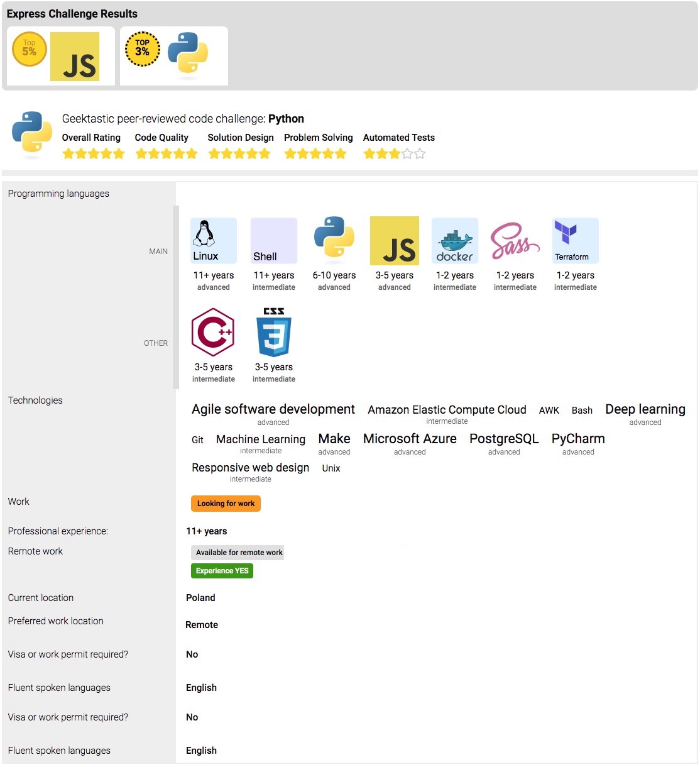This screenshot has height=767, width=700.
Task: Select the JS icon in main programming languages
Action: (395, 241)
